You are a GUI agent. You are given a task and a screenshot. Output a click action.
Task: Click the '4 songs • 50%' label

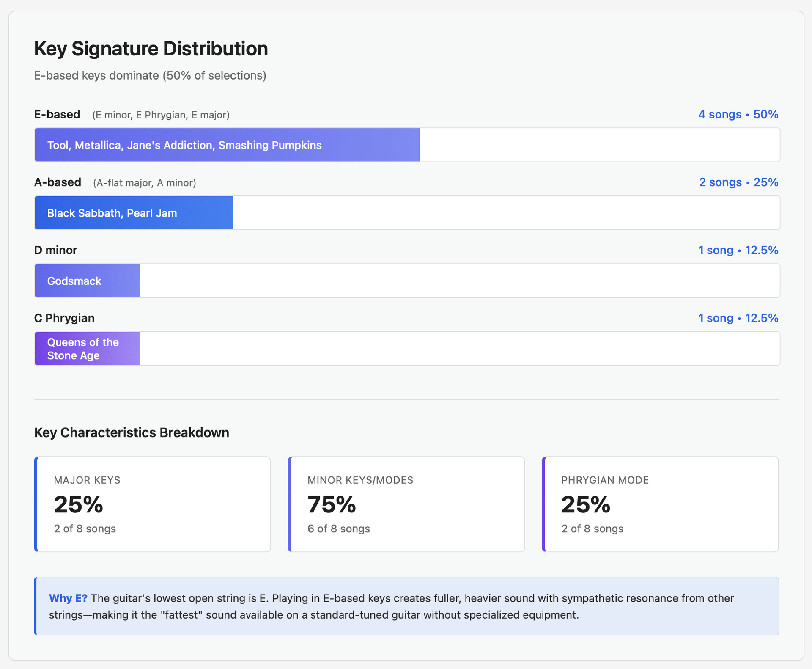tap(738, 115)
